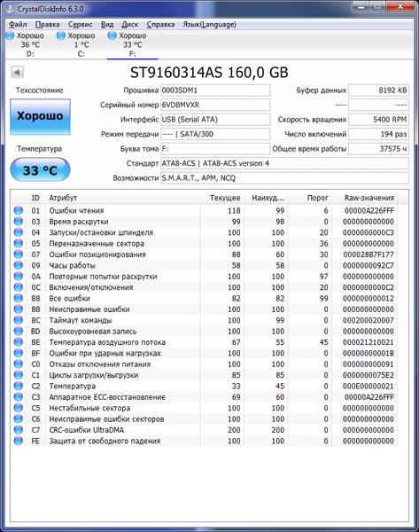Click status orb for 0A Повторные попытки раскрутки
419x532 pixels.
point(19,276)
